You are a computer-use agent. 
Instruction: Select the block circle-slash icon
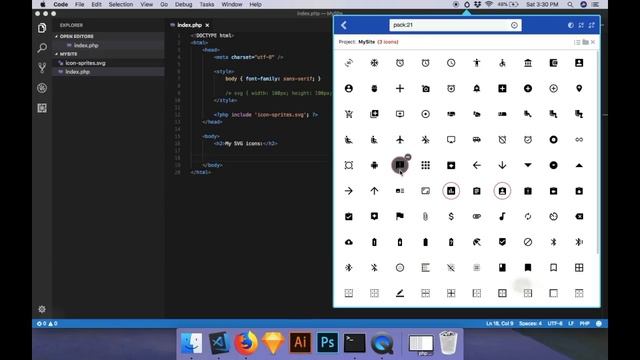point(528,242)
